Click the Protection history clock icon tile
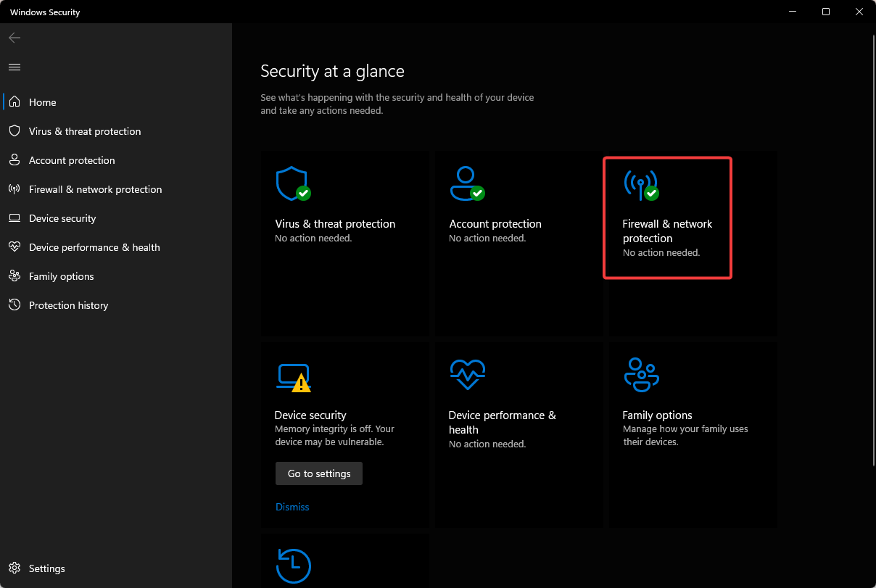876x588 pixels. tap(294, 566)
